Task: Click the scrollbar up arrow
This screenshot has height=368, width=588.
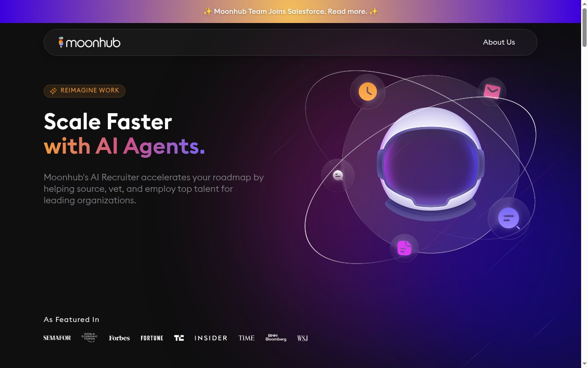Action: click(584, 4)
